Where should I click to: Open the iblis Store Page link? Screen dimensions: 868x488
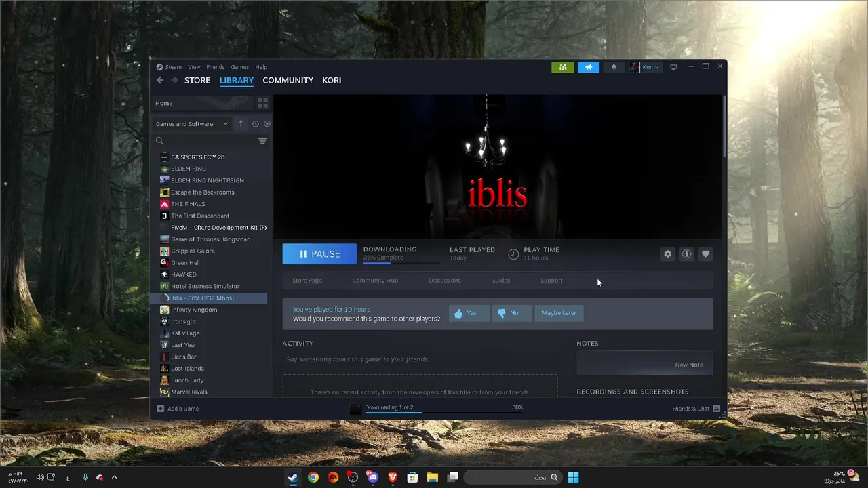point(307,281)
